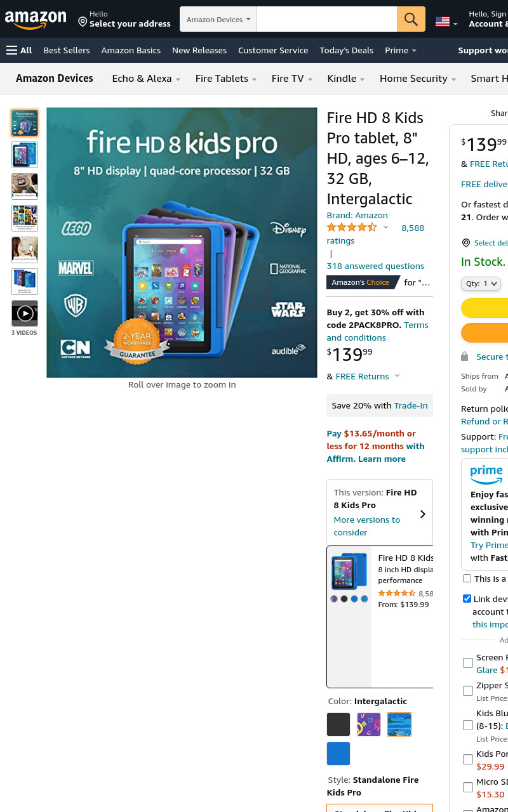Screen dimensions: 508x812
Task: Click the star rating icons
Action: click(x=352, y=227)
